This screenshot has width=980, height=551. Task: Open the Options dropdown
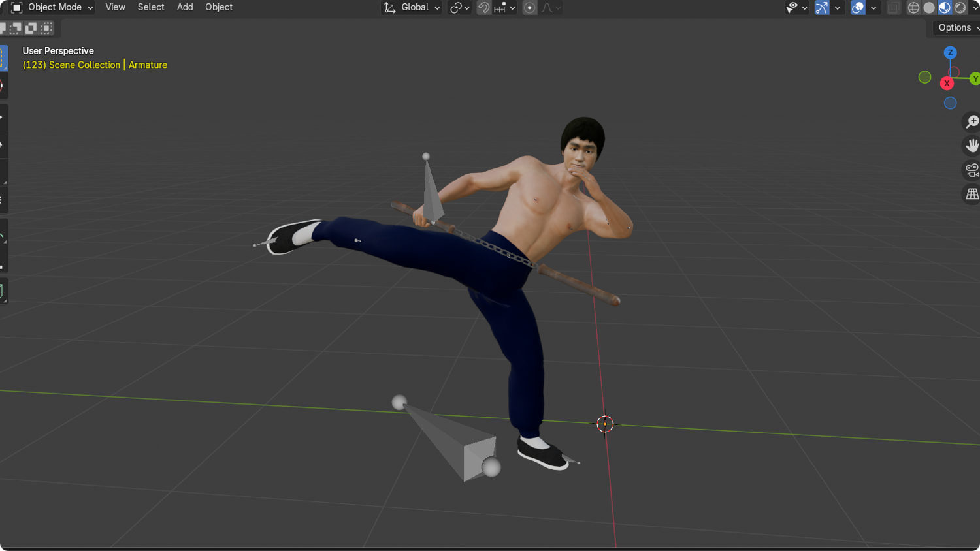(956, 27)
